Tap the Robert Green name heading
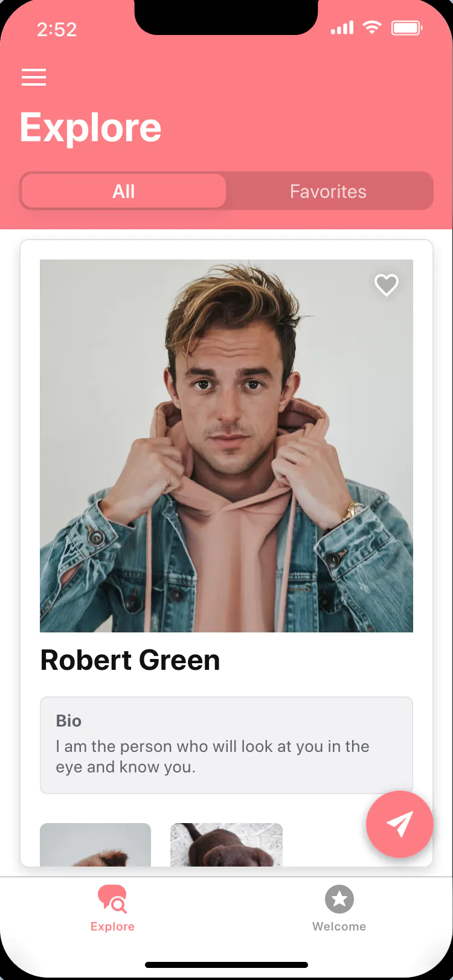453x980 pixels. [x=130, y=660]
